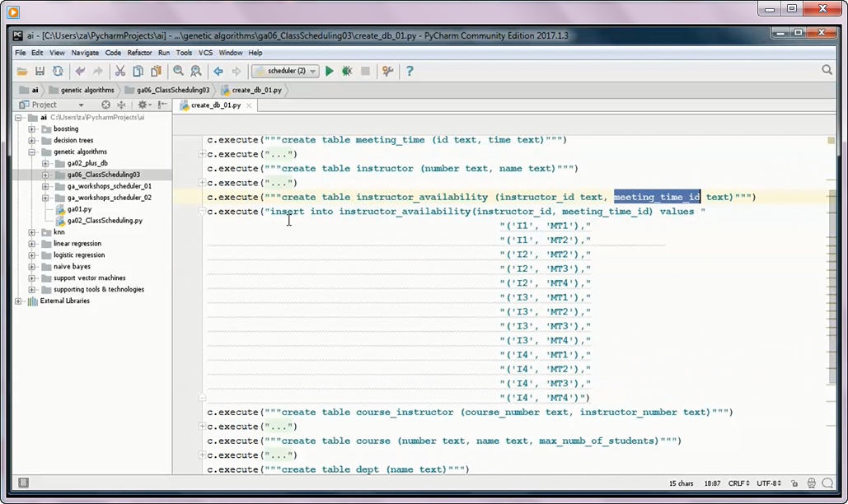Click the lock read-only status icon

pos(794,483)
